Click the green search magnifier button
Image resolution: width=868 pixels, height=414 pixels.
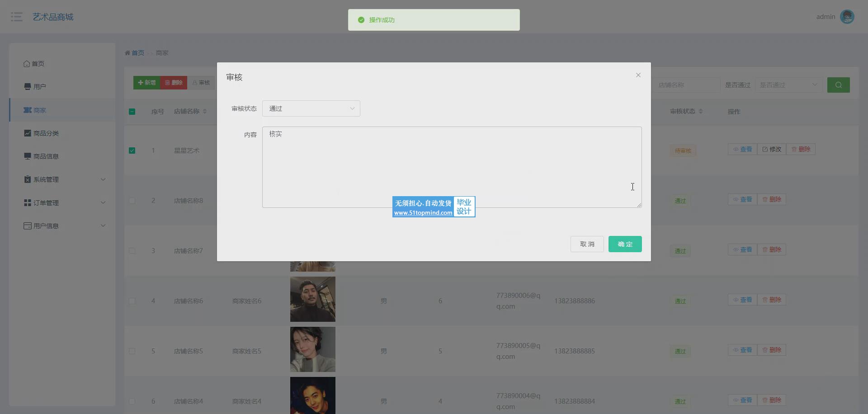[838, 85]
